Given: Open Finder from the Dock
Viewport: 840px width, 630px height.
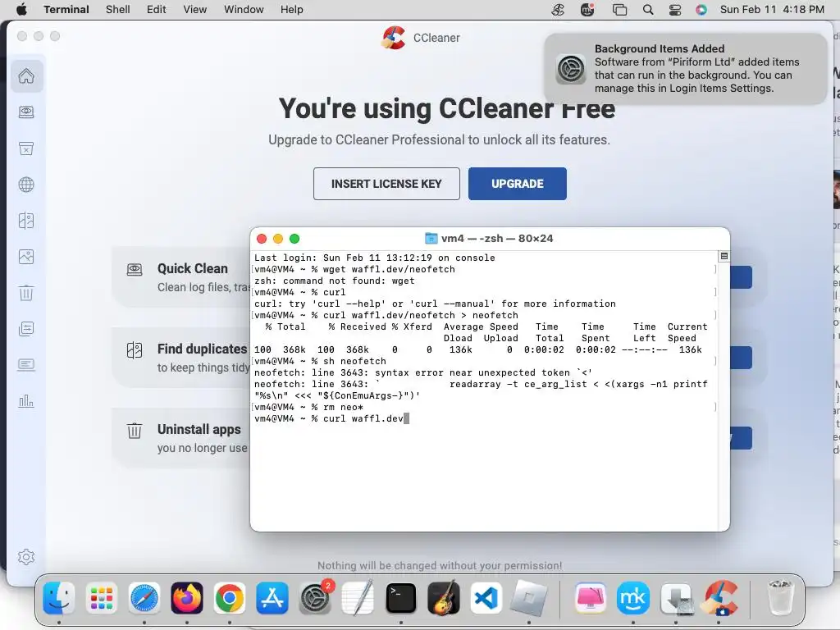Looking at the screenshot, I should point(58,598).
